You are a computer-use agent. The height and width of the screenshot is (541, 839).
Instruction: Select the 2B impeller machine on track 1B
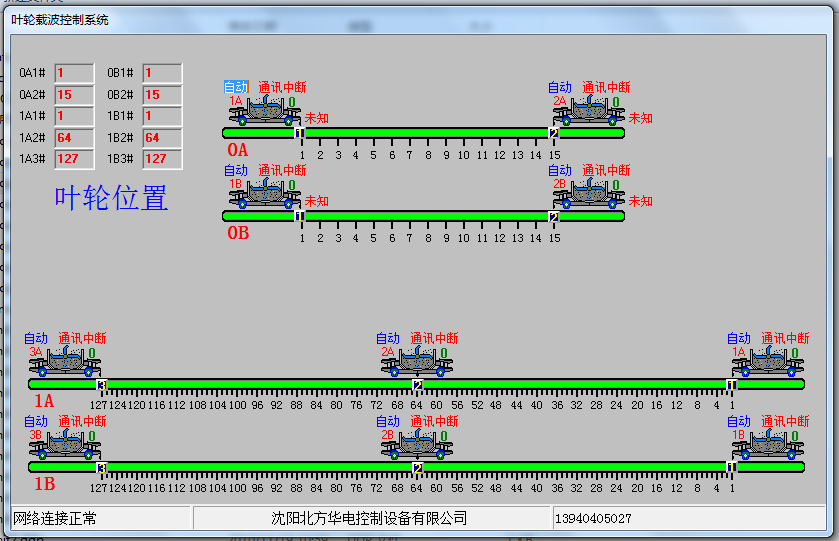(x=416, y=445)
